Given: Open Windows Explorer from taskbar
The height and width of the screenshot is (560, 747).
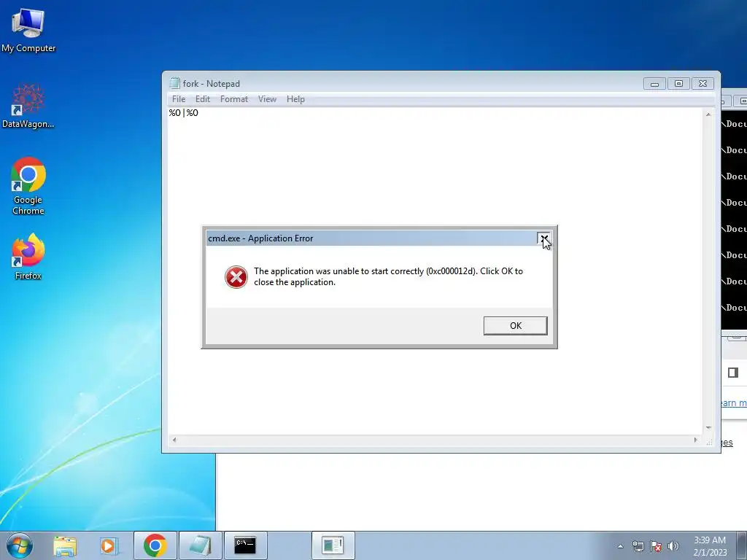Looking at the screenshot, I should click(x=65, y=545).
